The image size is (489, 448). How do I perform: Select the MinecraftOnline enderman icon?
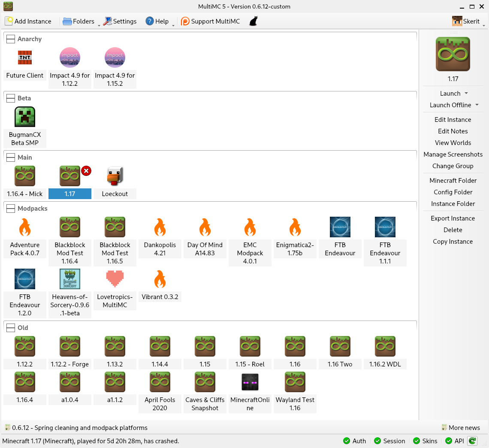click(250, 382)
